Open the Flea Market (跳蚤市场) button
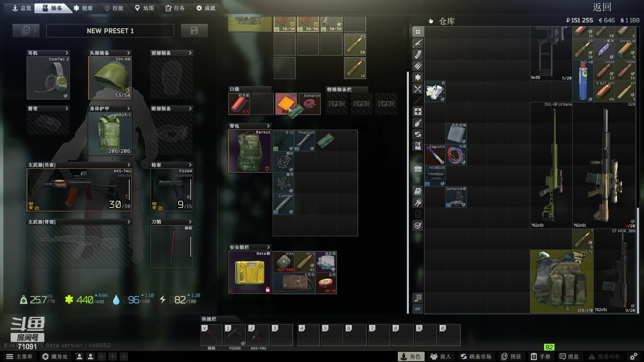 [476, 356]
